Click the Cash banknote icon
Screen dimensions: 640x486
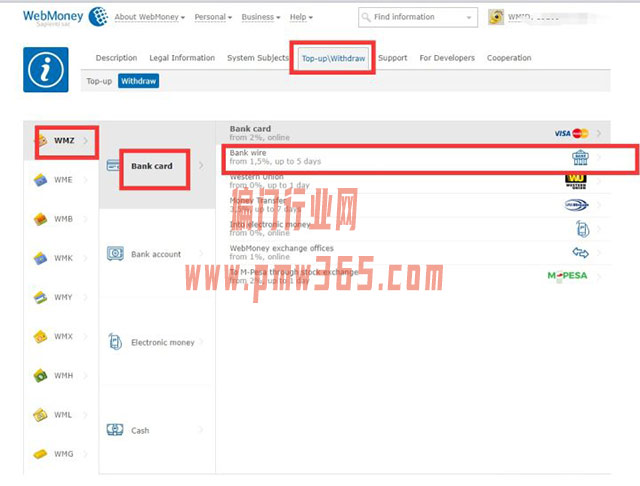(x=115, y=430)
